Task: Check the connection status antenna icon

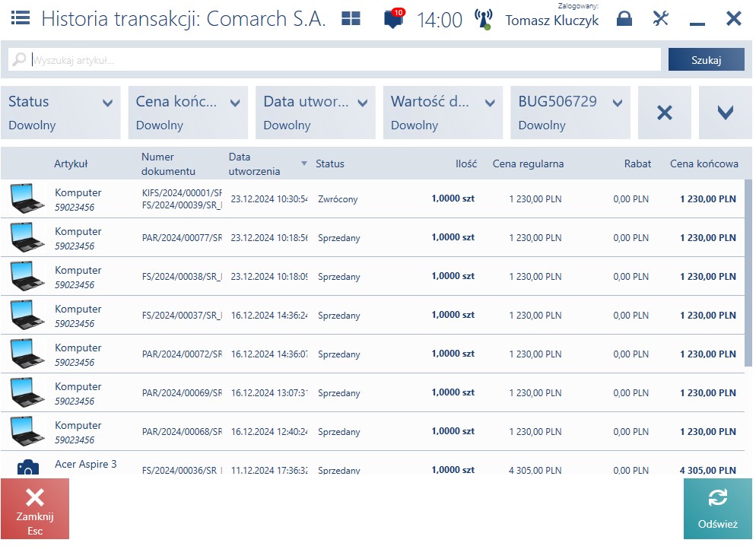Action: point(483,19)
